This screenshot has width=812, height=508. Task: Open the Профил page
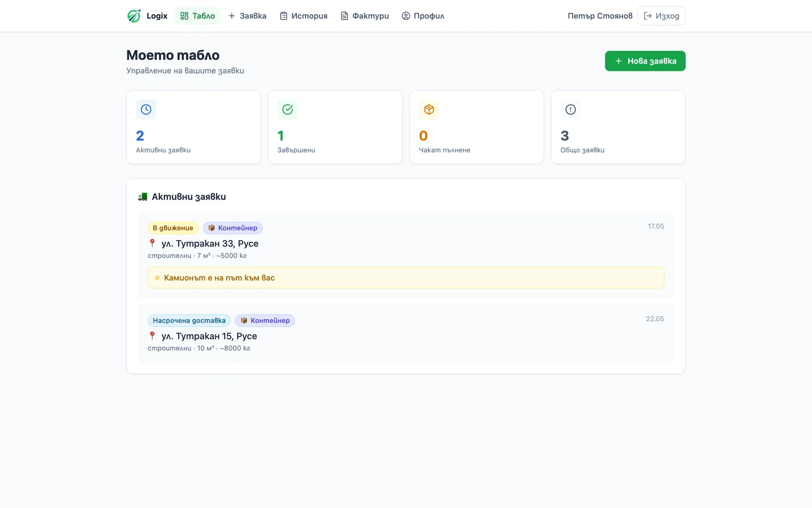point(423,16)
